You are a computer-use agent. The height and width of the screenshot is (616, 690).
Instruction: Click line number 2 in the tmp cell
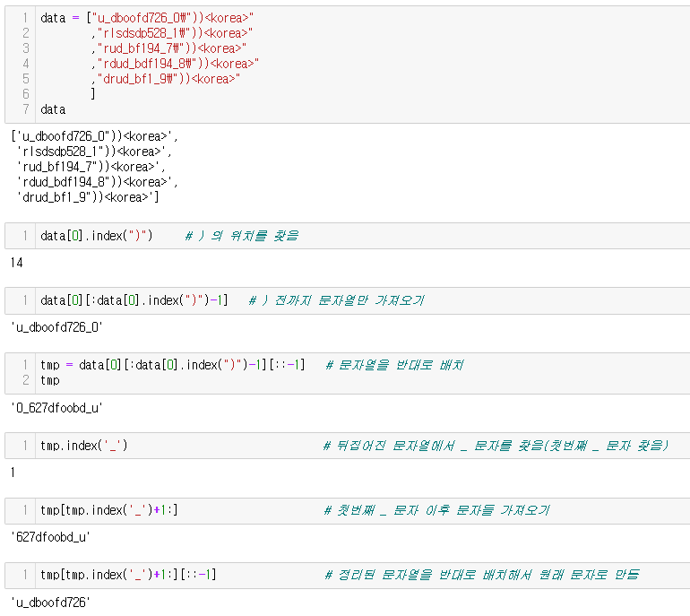pos(25,380)
